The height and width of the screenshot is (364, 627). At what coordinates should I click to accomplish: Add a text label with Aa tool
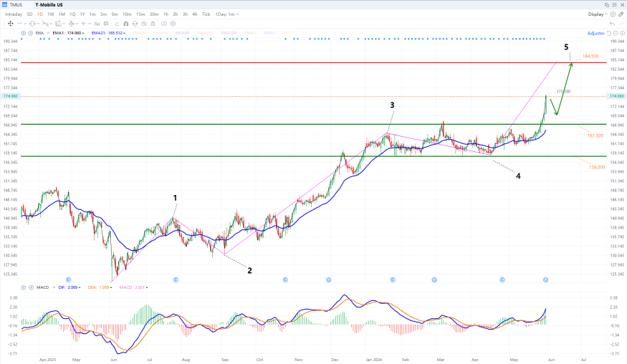pos(97,24)
